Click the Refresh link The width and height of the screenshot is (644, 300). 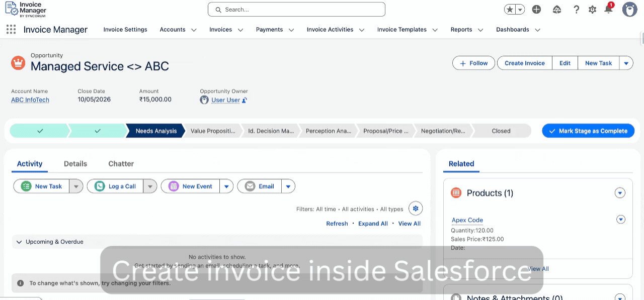coord(337,224)
